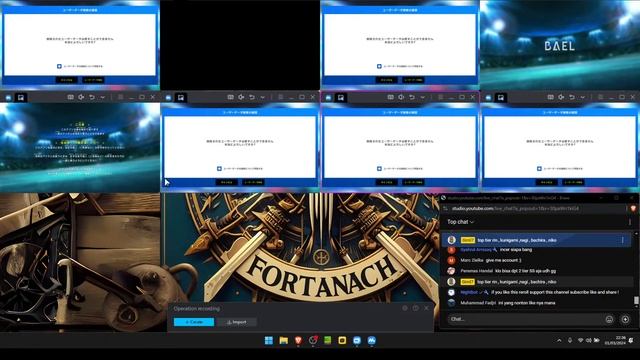Click back arrow of emulator below black screen

(x=252, y=97)
